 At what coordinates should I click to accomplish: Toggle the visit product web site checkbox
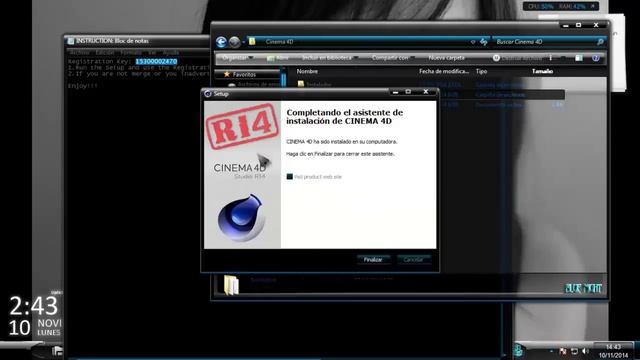(x=289, y=177)
